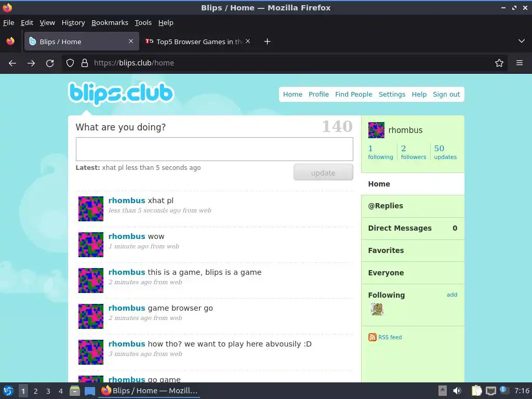Open Settings link in site navigation

392,95
